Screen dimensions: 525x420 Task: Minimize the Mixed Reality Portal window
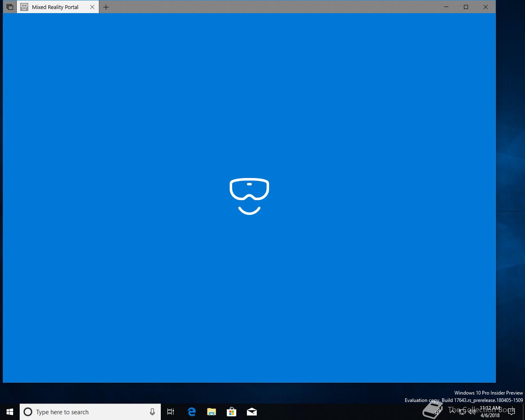(x=446, y=7)
